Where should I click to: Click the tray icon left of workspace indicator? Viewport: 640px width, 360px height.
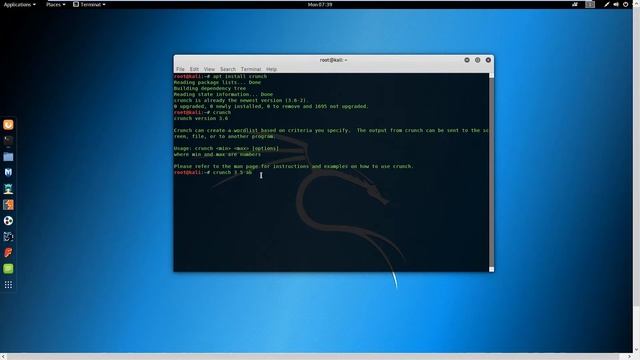pyautogui.click(x=575, y=4)
